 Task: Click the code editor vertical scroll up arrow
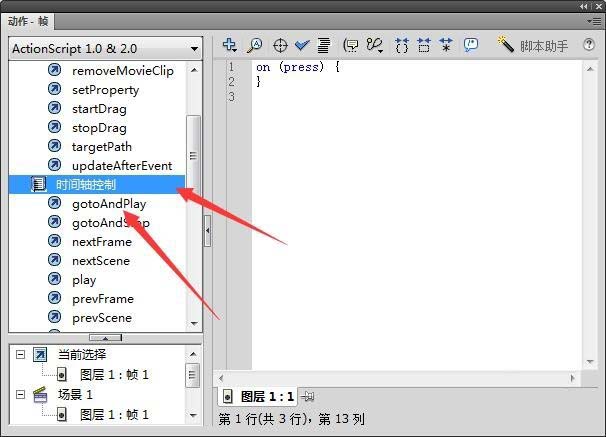(x=590, y=69)
